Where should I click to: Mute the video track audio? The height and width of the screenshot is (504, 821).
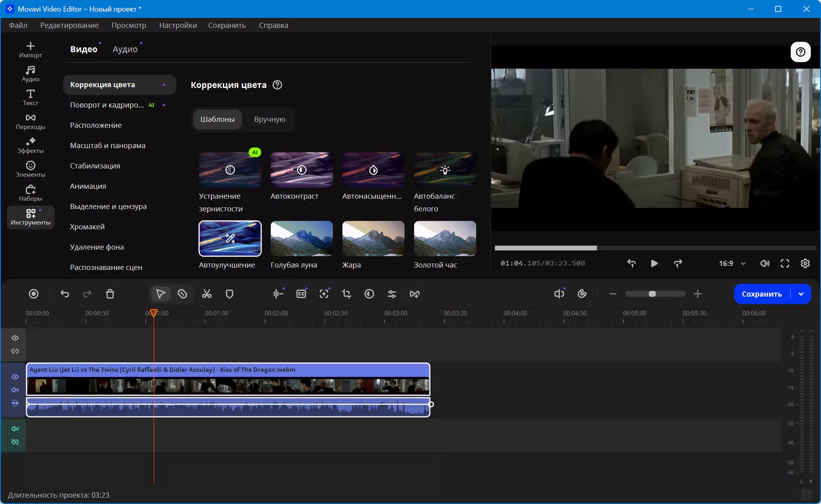(x=15, y=390)
